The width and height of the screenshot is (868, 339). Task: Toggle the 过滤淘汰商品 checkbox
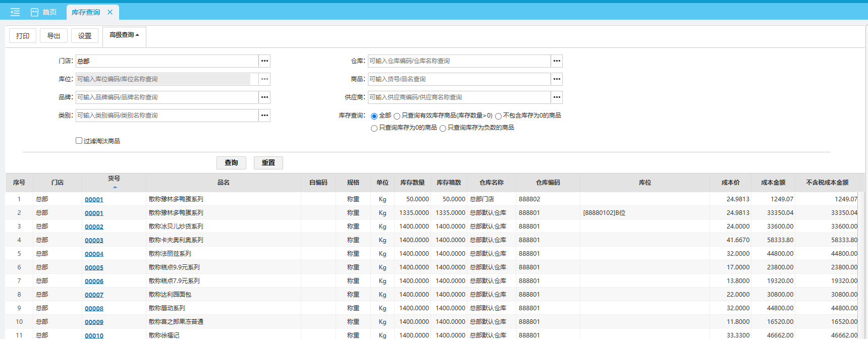click(x=79, y=141)
